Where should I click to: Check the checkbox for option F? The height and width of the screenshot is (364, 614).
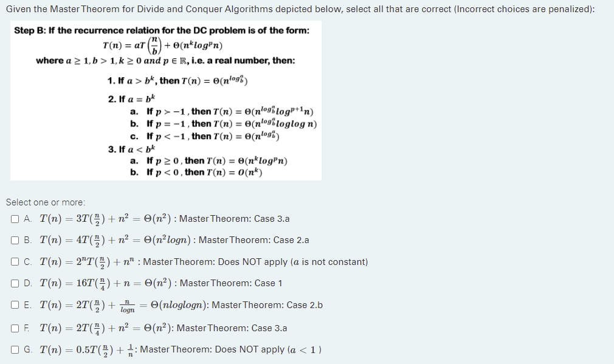point(15,328)
